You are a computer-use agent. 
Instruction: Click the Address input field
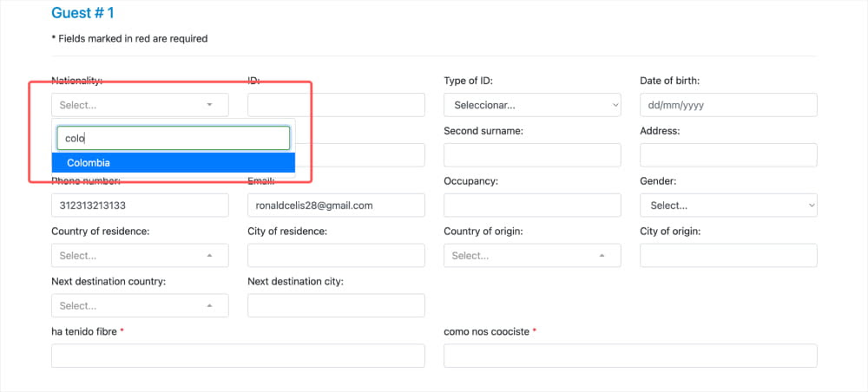(x=728, y=155)
